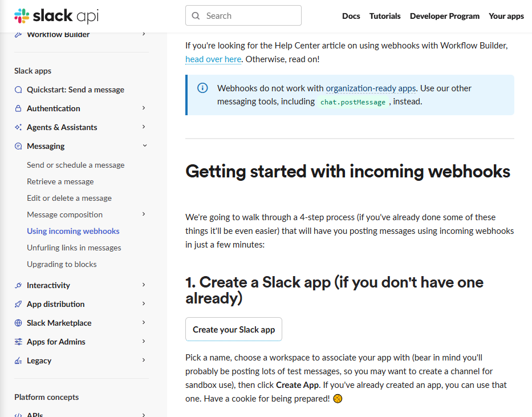Open Message composition page
This screenshot has width=532, height=417.
pos(64,215)
